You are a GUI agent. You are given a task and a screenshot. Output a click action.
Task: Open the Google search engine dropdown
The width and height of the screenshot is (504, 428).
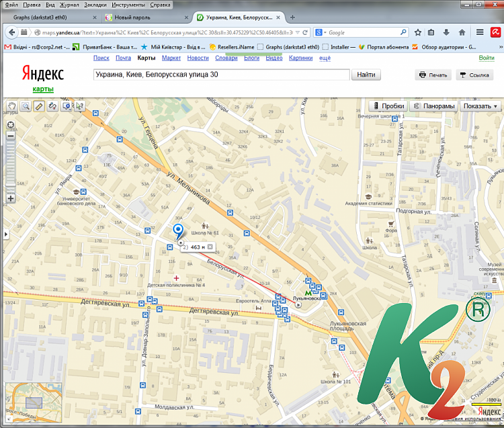tap(321, 32)
